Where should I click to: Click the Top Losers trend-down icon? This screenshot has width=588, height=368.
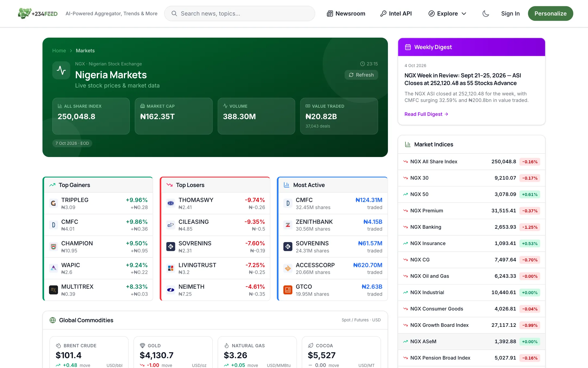[x=170, y=185]
